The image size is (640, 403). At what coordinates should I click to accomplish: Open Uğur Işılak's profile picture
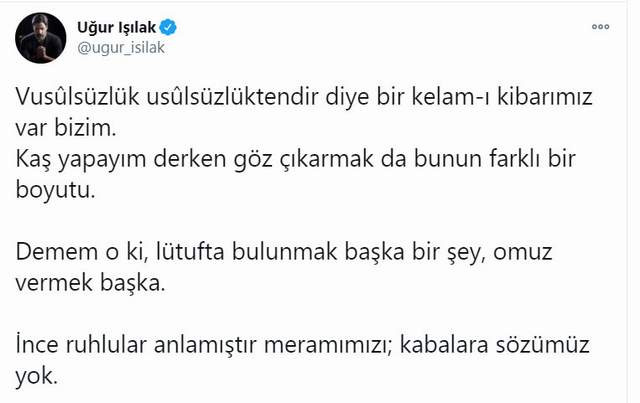(x=40, y=37)
